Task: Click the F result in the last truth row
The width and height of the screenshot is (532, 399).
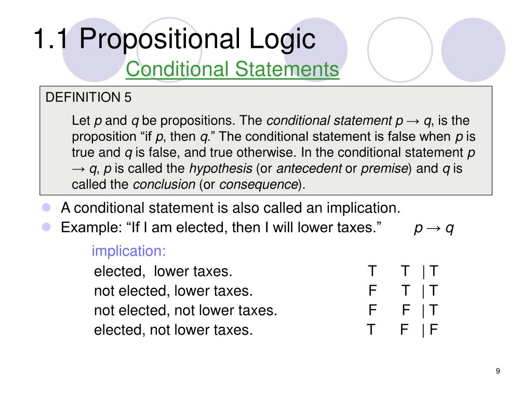Action: pyautogui.click(x=434, y=329)
